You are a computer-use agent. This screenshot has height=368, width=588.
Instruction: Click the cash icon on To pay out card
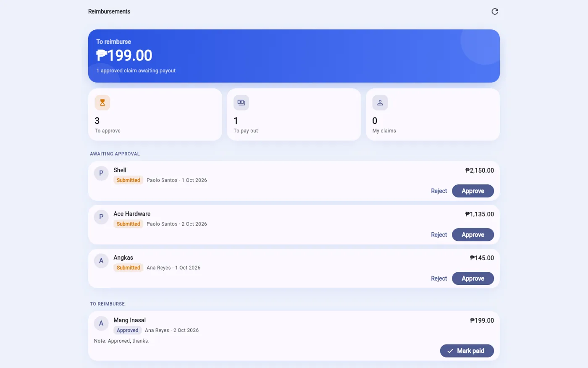tap(241, 103)
